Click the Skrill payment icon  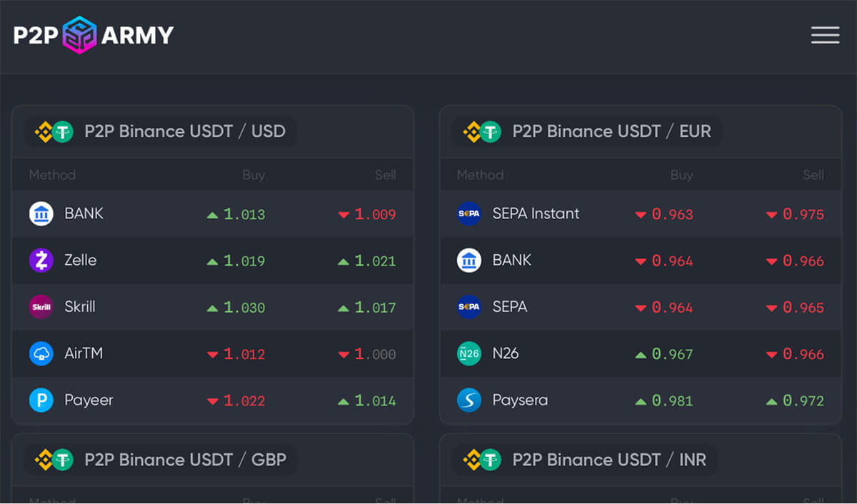click(x=41, y=307)
